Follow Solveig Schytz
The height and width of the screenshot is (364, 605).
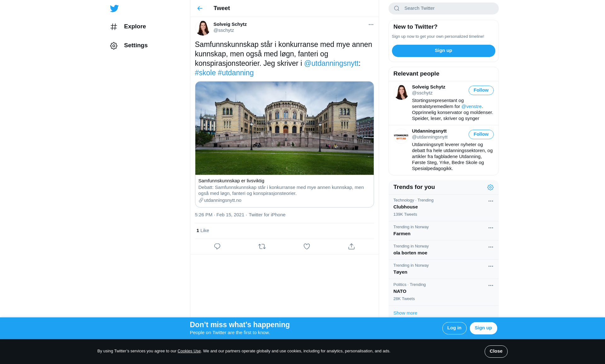pos(481,90)
